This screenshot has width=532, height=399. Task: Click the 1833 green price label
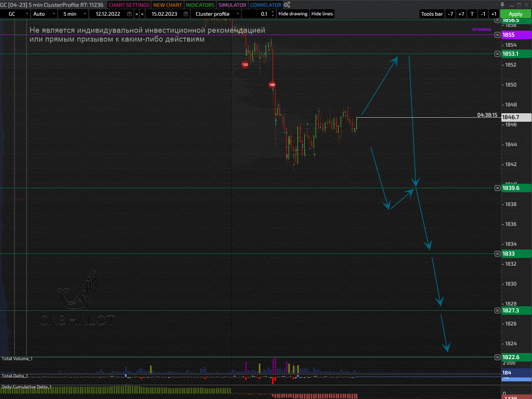coord(516,254)
